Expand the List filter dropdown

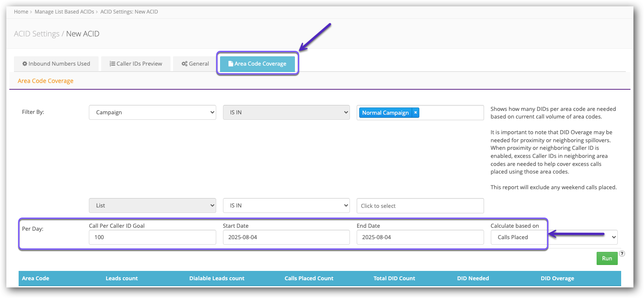coord(152,206)
